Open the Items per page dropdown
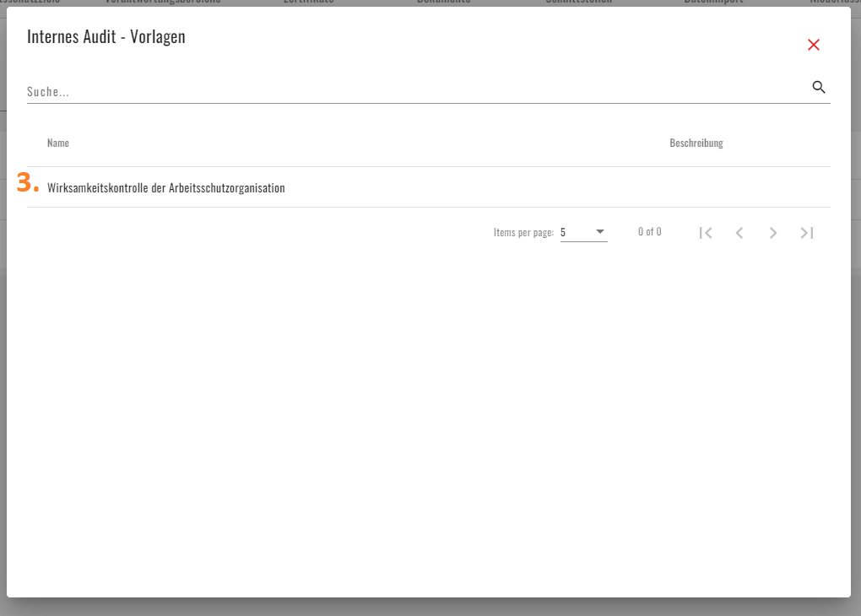Screen dimensions: 861x616 click(x=583, y=232)
